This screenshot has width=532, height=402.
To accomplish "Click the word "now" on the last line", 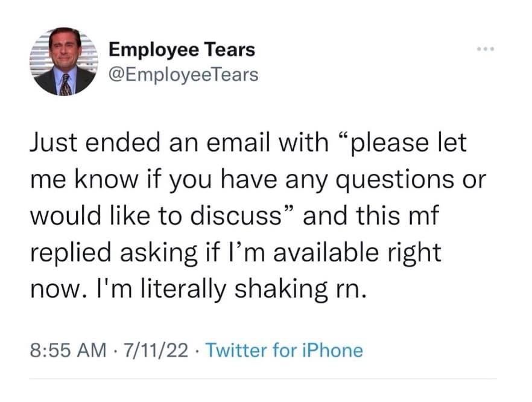I will pyautogui.click(x=53, y=288).
